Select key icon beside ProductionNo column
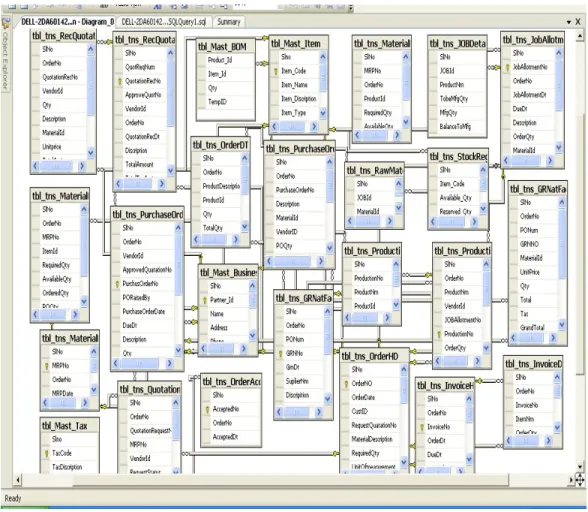The image size is (588, 512). click(x=439, y=334)
